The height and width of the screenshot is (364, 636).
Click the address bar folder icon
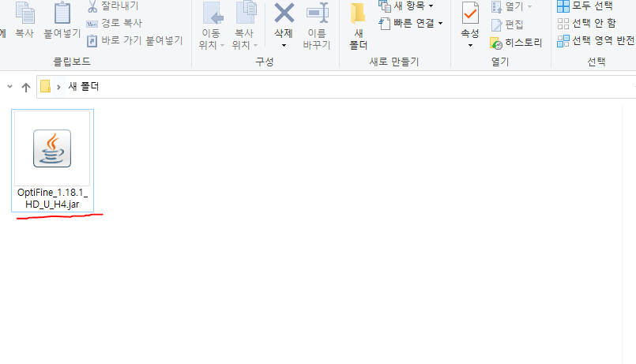click(x=46, y=86)
